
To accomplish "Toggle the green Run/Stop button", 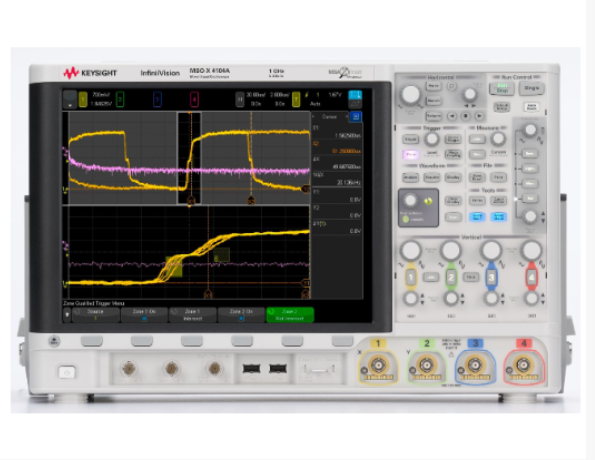I will coord(502,88).
